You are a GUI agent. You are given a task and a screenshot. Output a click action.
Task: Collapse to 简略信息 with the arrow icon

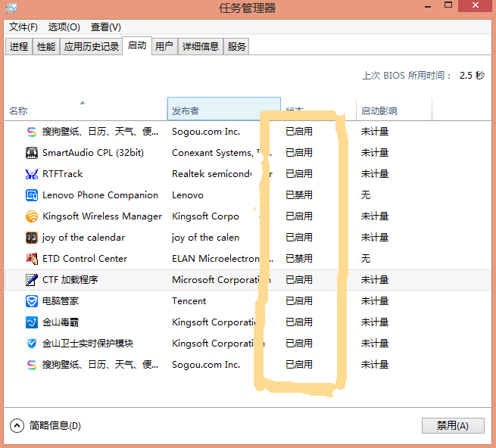[17, 425]
